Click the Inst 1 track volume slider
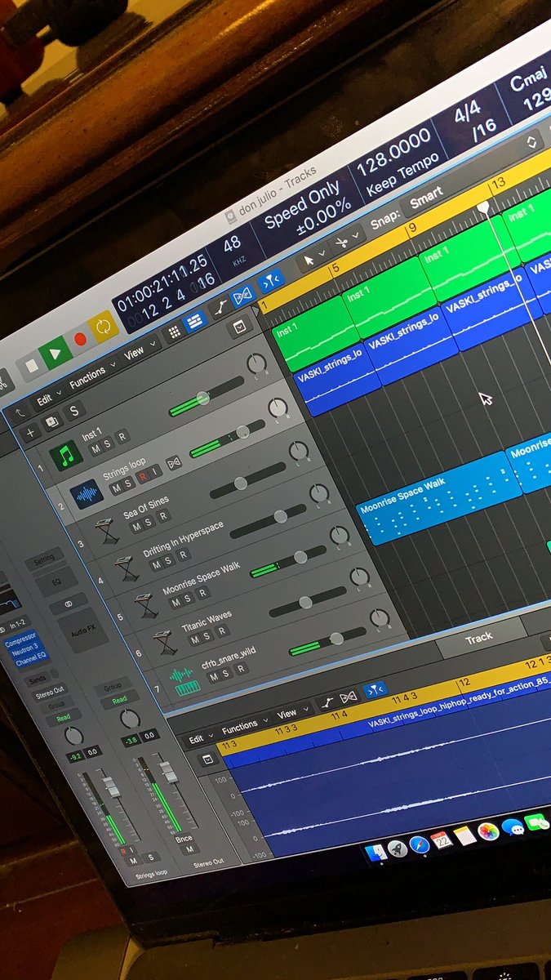The width and height of the screenshot is (551, 980). coord(207,396)
